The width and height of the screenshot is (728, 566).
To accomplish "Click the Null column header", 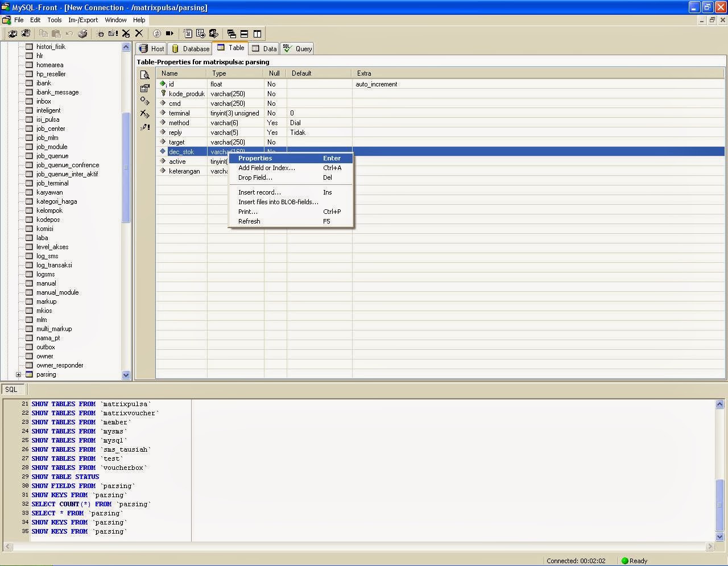I will pos(275,73).
